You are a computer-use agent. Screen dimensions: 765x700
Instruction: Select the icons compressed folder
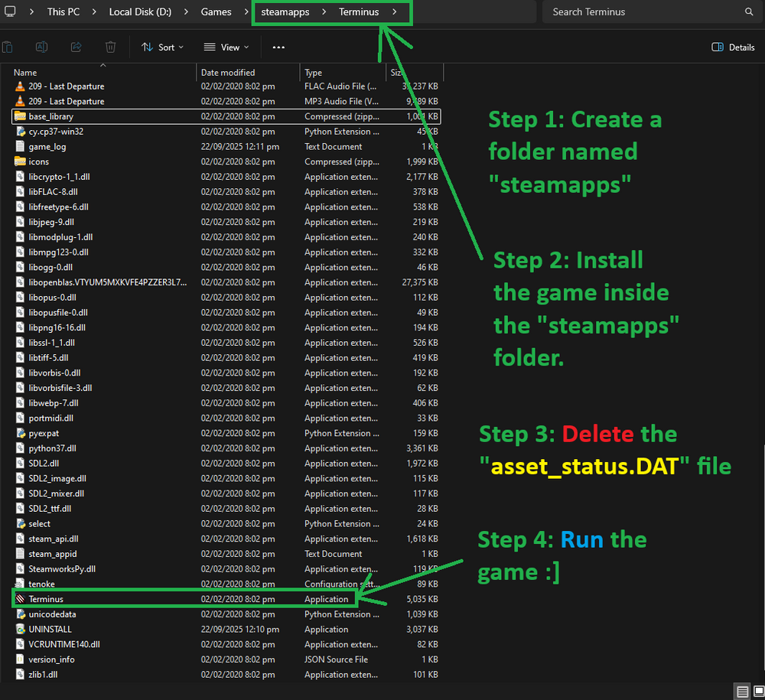(x=38, y=161)
